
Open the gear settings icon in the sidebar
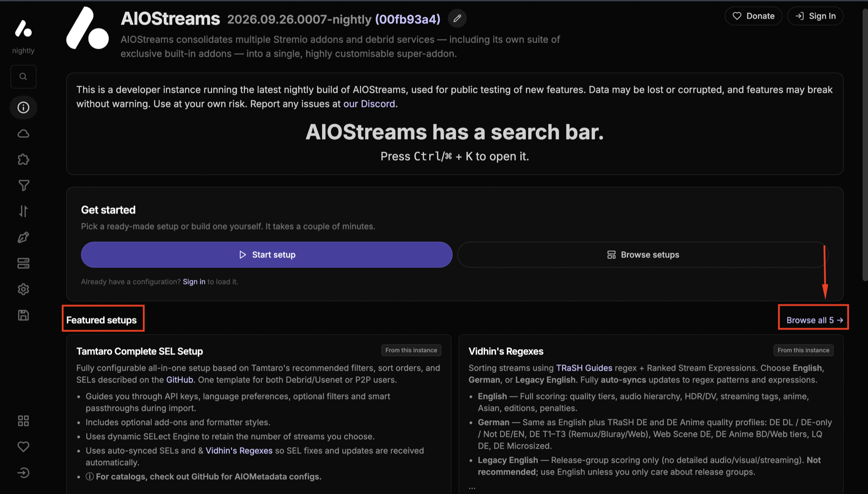(23, 289)
